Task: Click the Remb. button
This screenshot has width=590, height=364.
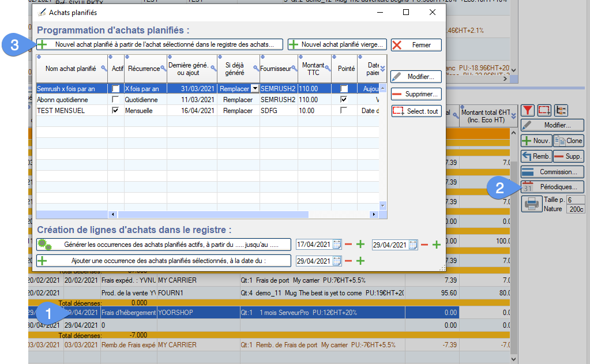Action: (536, 156)
